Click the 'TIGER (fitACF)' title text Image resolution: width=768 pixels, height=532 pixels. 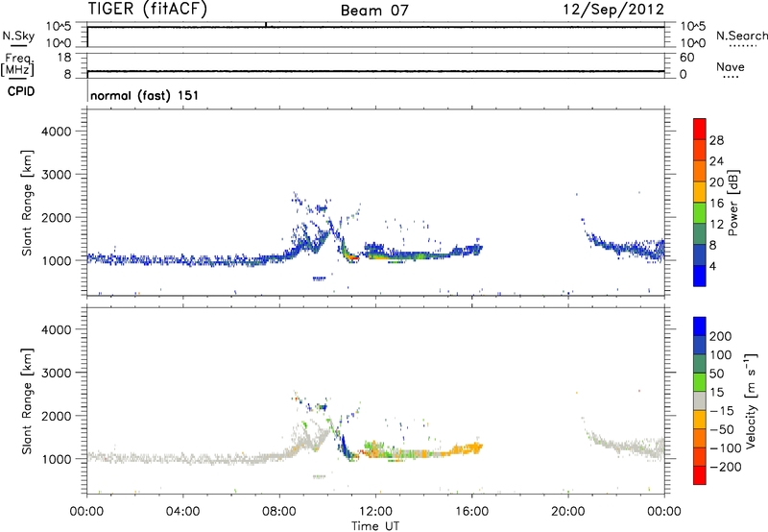pyautogui.click(x=148, y=10)
